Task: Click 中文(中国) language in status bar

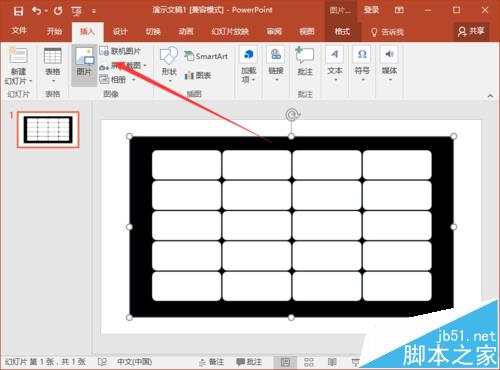Action: [x=134, y=362]
